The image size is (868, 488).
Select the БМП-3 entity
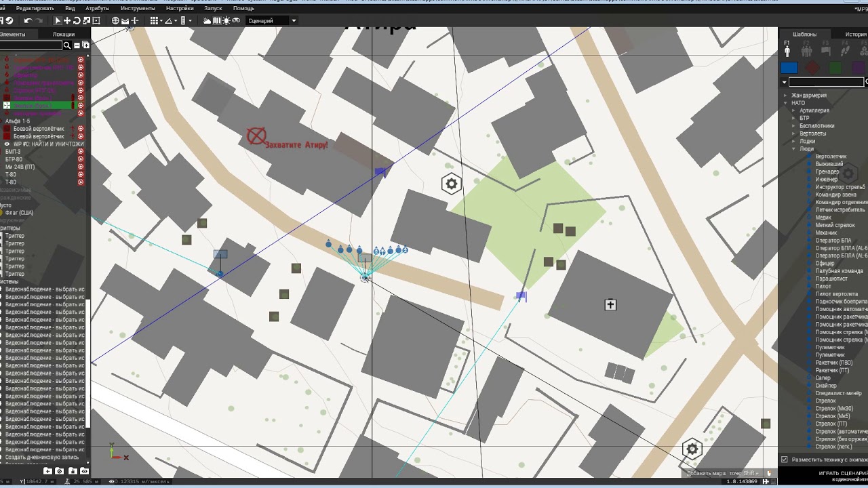click(x=13, y=152)
